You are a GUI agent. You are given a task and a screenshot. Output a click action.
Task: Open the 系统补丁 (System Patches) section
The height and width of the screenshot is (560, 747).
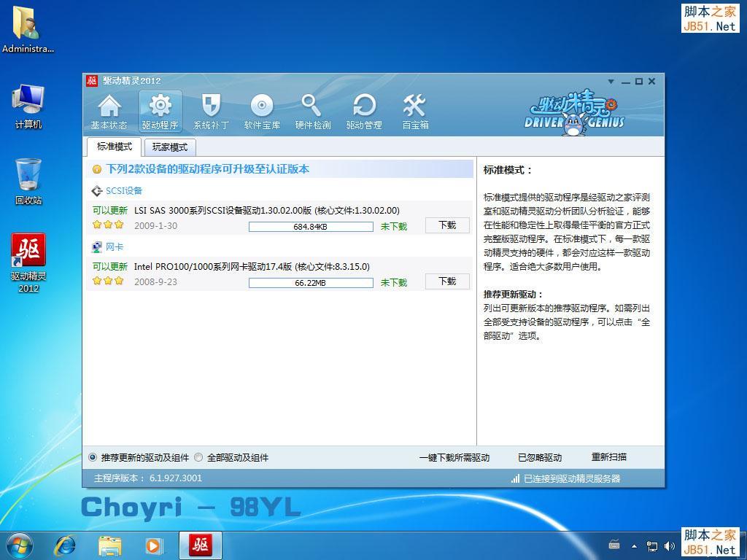(211, 111)
